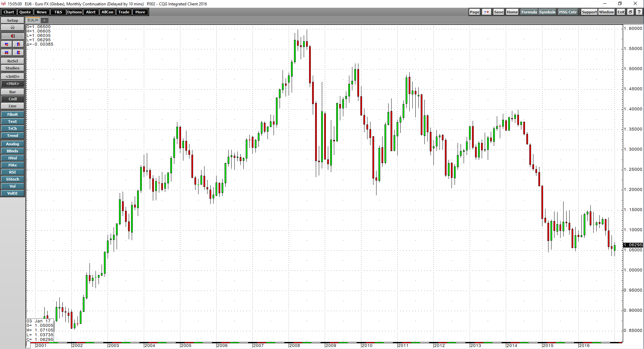Open the Trade view
Image resolution: width=644 pixels, height=349 pixels.
tap(124, 12)
